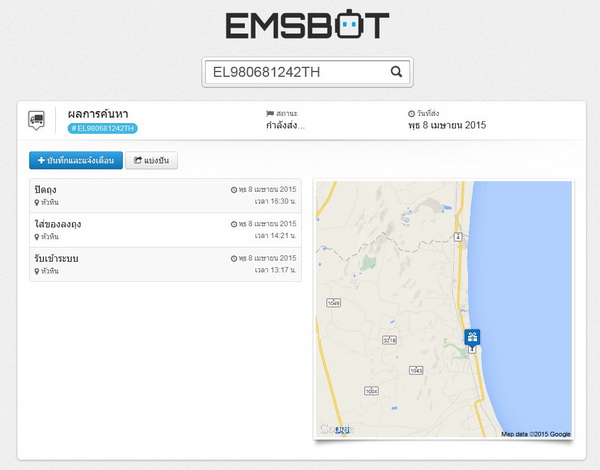Click the flag status icon
Image resolution: width=600 pixels, height=470 pixels.
pos(270,113)
